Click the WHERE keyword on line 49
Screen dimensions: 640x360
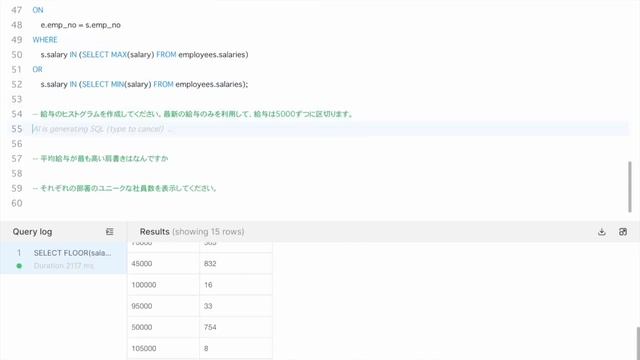[x=45, y=40]
